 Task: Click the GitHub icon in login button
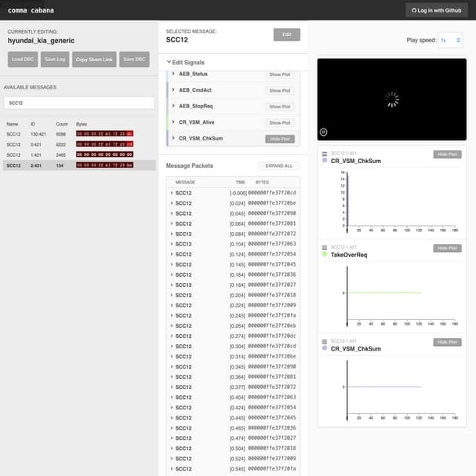coord(414,10)
